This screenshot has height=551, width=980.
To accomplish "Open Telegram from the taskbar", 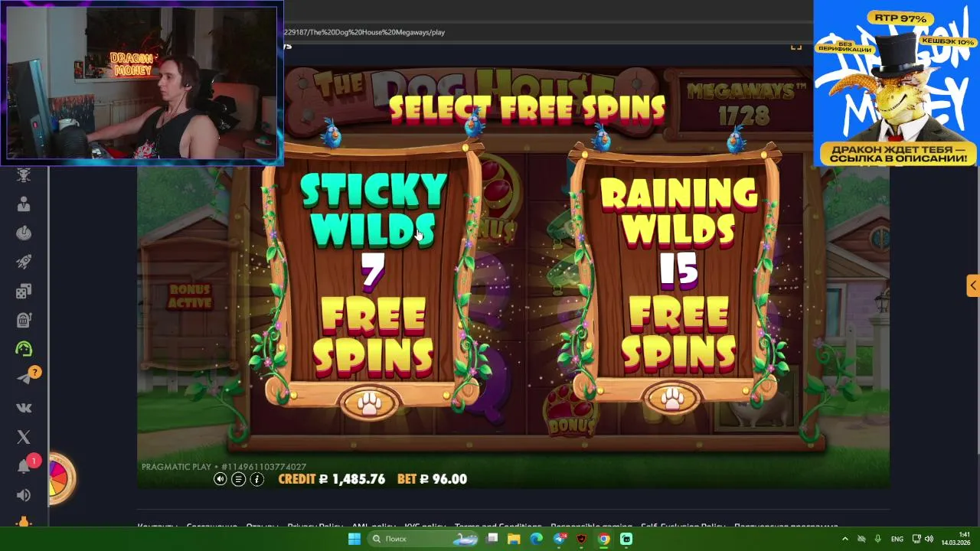I will click(560, 539).
